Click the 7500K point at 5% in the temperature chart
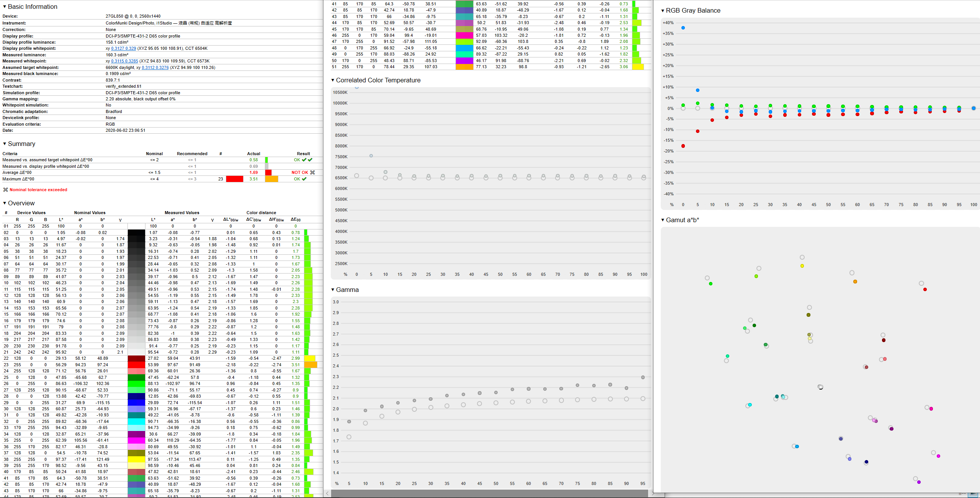 pyautogui.click(x=371, y=156)
